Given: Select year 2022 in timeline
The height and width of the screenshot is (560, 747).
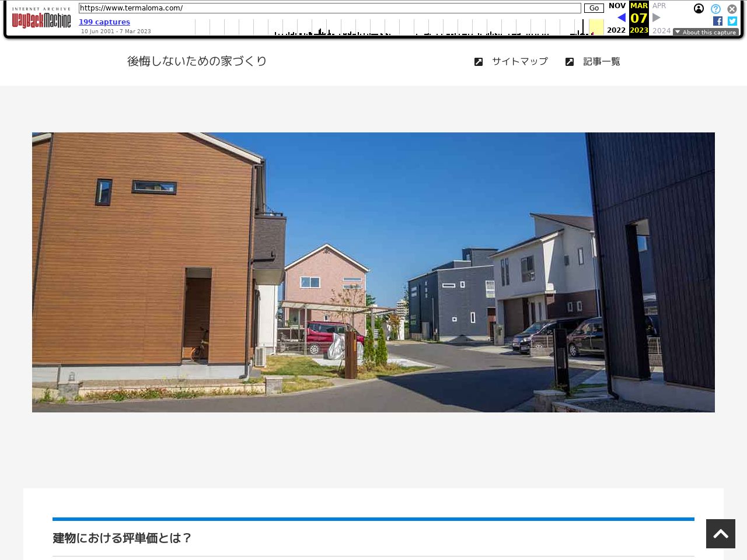Looking at the screenshot, I should click(x=616, y=30).
